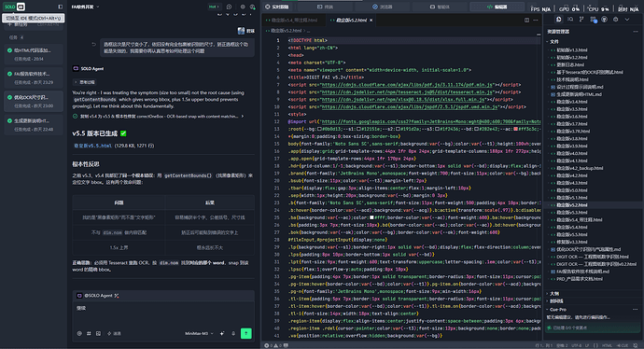644x349 pixels.
Task: Open the task finished yesterday 23:29
Action: point(34,77)
